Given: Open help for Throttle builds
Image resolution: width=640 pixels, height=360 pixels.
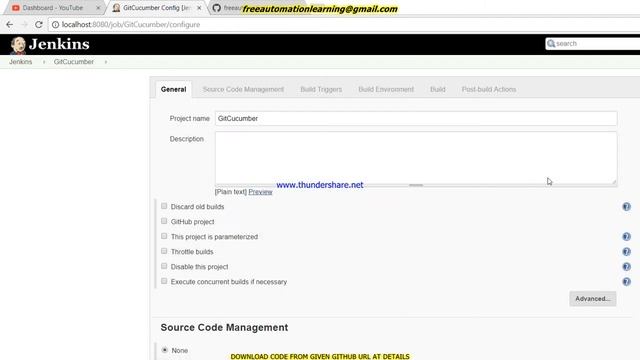Looking at the screenshot, I should point(626,252).
